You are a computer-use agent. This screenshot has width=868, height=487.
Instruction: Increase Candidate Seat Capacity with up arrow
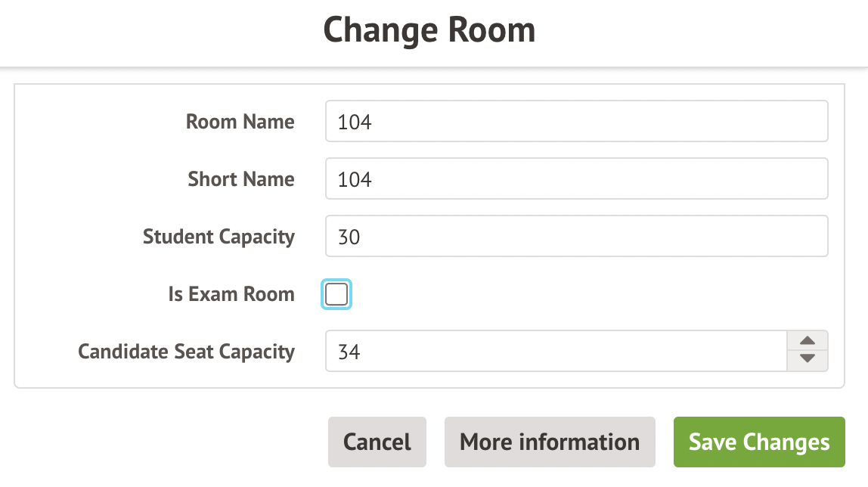point(808,341)
